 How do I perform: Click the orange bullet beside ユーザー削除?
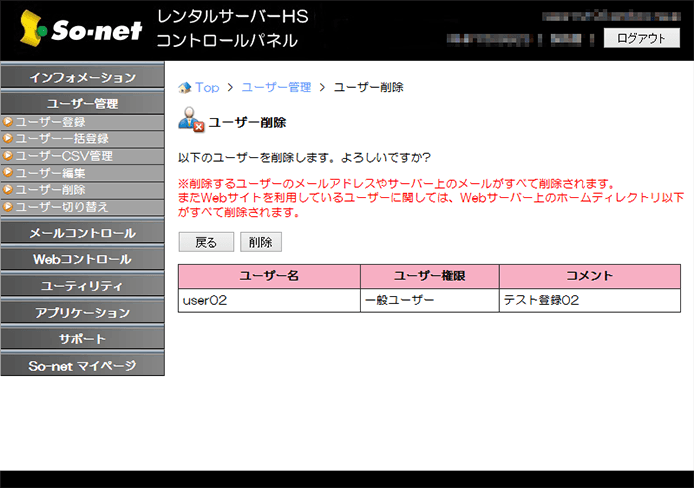pos(8,190)
